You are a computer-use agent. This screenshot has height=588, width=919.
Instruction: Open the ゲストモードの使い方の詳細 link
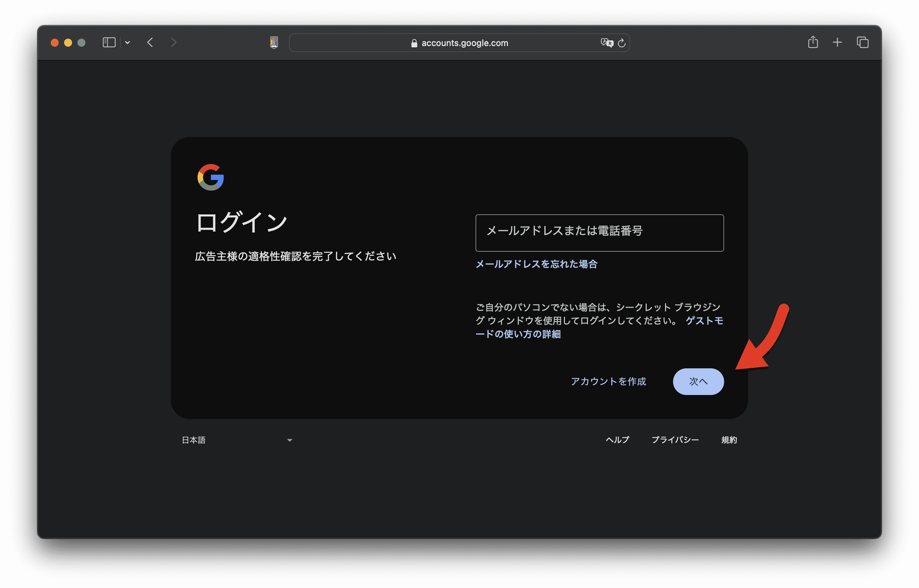pos(518,334)
